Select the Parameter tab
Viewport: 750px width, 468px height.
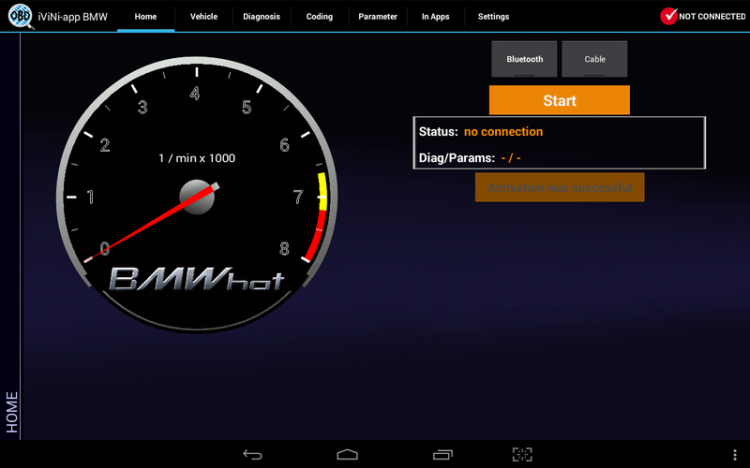pos(378,16)
